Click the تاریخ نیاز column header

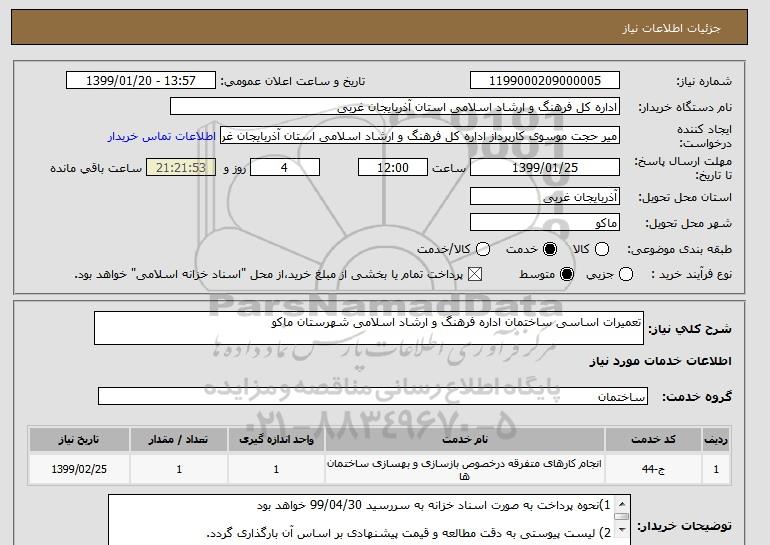(79, 439)
